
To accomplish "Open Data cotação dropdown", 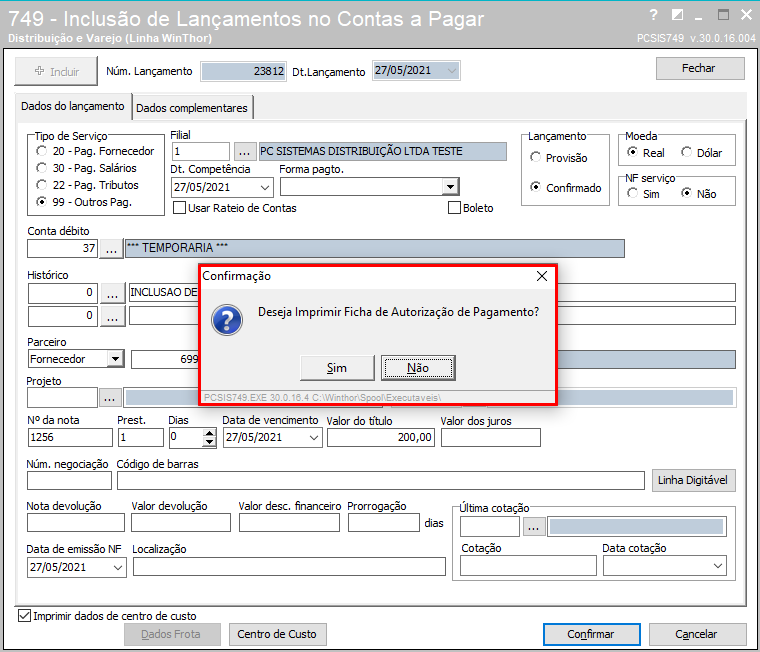I will coord(718,566).
